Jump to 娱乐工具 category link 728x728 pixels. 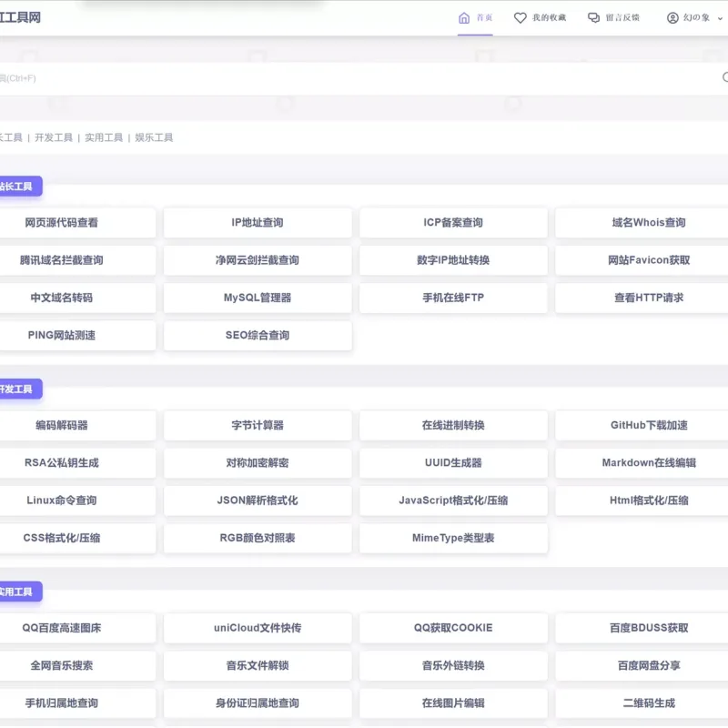point(154,137)
